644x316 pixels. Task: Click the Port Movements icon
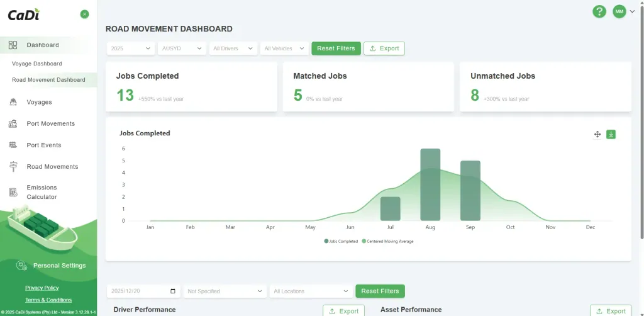tap(13, 123)
